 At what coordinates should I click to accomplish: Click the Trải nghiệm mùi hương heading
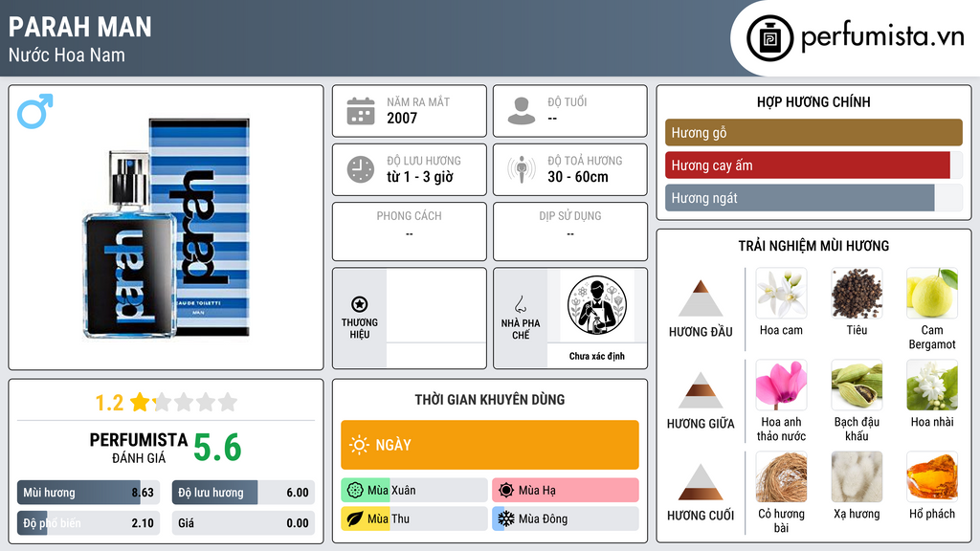813,246
